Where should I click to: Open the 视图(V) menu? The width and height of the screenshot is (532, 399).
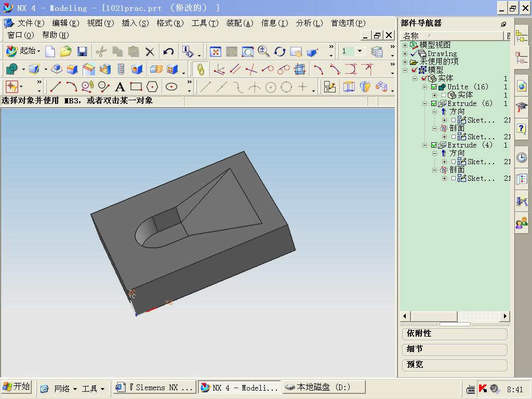click(100, 23)
